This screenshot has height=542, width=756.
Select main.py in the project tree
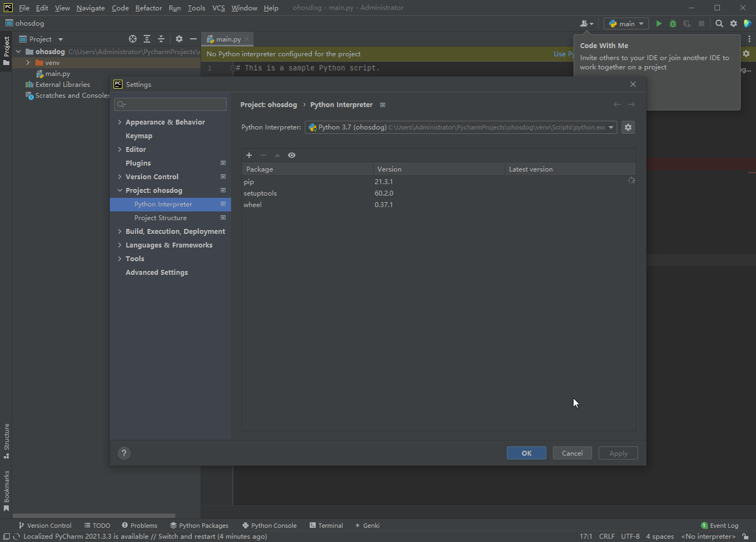[57, 74]
